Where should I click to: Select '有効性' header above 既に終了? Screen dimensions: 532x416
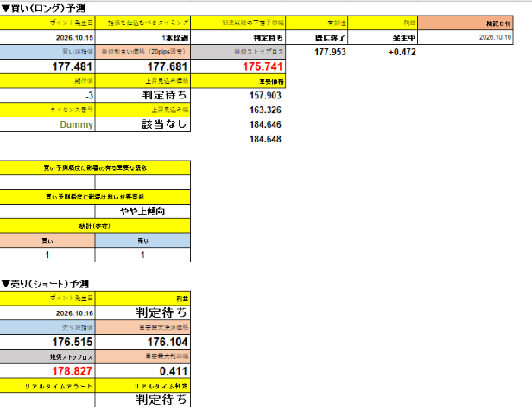(317, 22)
